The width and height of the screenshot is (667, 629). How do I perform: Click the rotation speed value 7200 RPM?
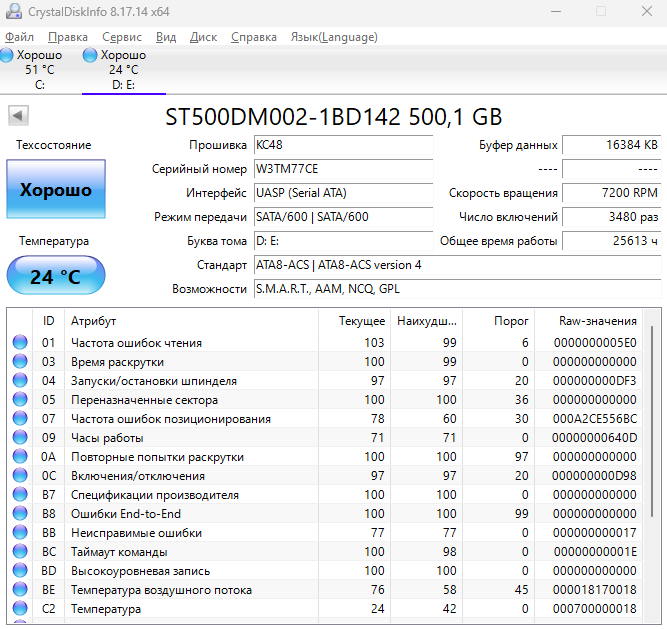tap(611, 193)
